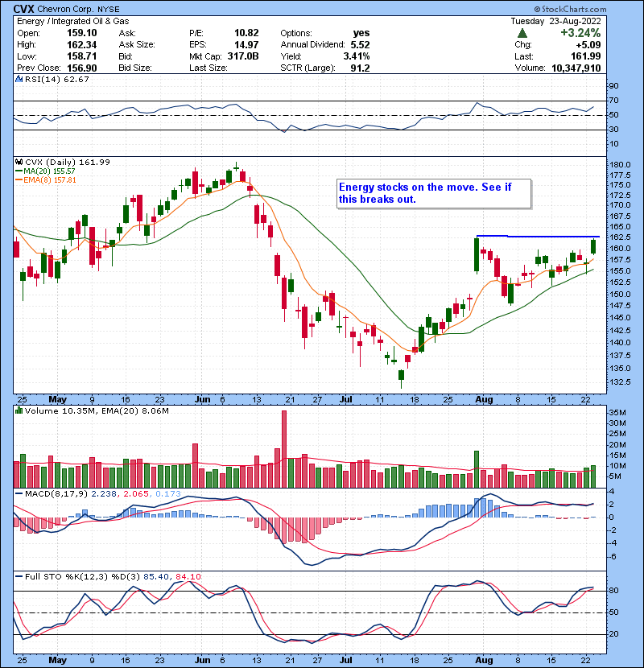Screen dimensions: 644x668
Task: Click the Jul label on bottom date axis
Action: tap(345, 660)
